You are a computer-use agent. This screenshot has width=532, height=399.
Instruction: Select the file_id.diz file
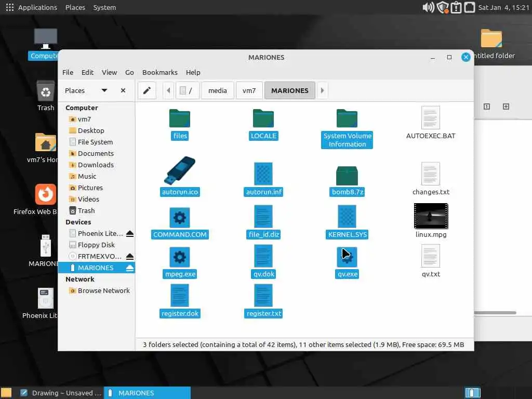(263, 217)
